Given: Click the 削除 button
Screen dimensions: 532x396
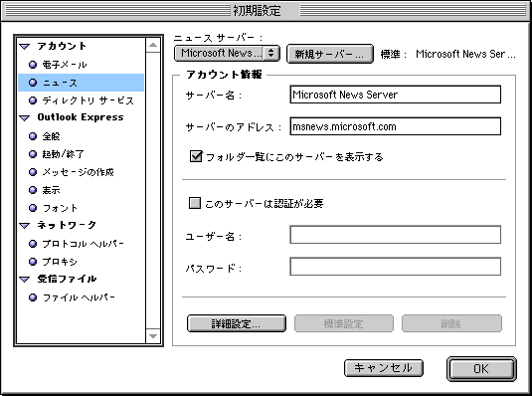Looking at the screenshot, I should pos(451,323).
